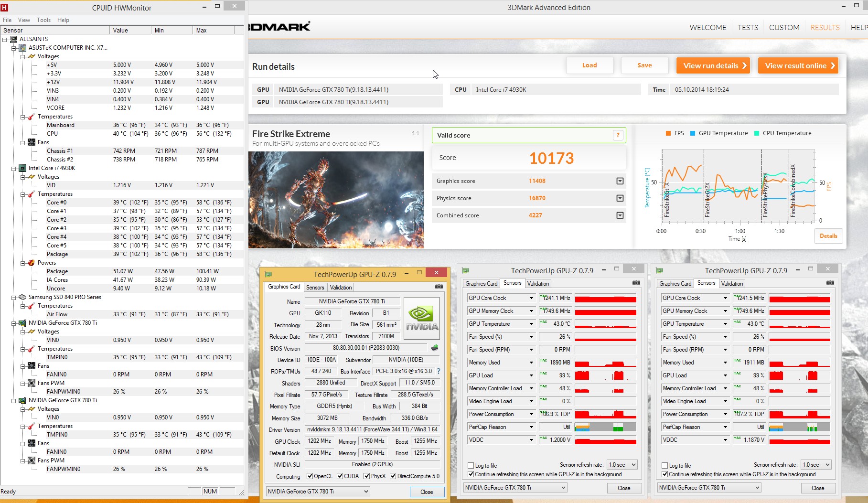Enable Log to file in middle GPU-Z window
The image size is (868, 503).
[x=471, y=466]
